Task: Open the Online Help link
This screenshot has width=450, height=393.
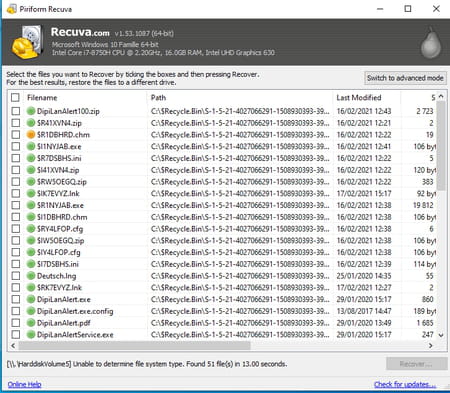Action: click(24, 384)
